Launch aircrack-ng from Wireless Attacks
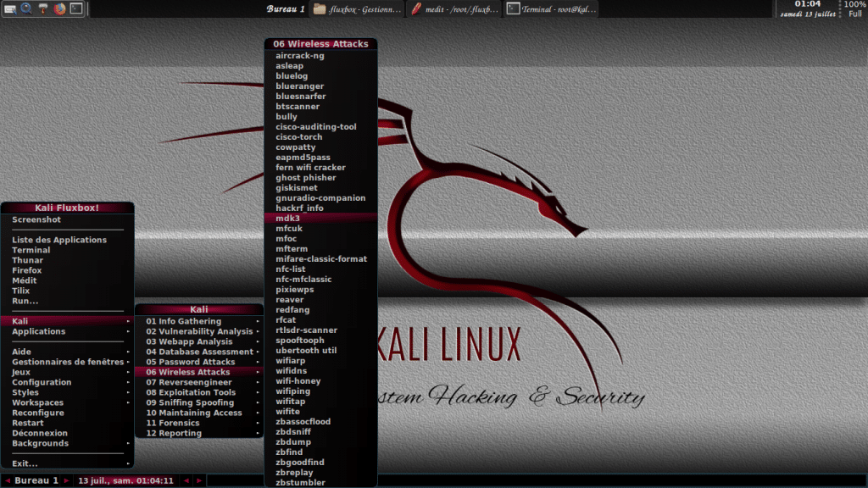 click(x=321, y=56)
